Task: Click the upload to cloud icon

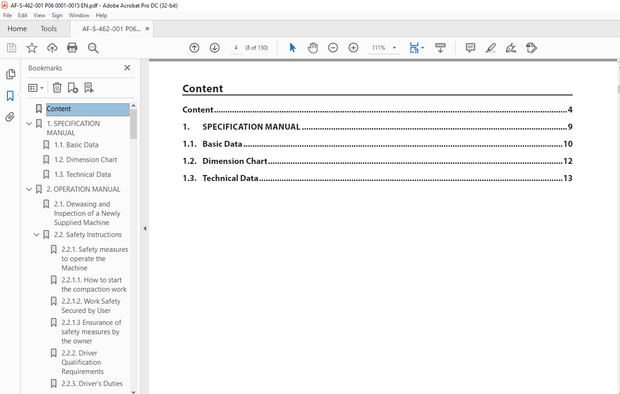Action: click(x=52, y=48)
